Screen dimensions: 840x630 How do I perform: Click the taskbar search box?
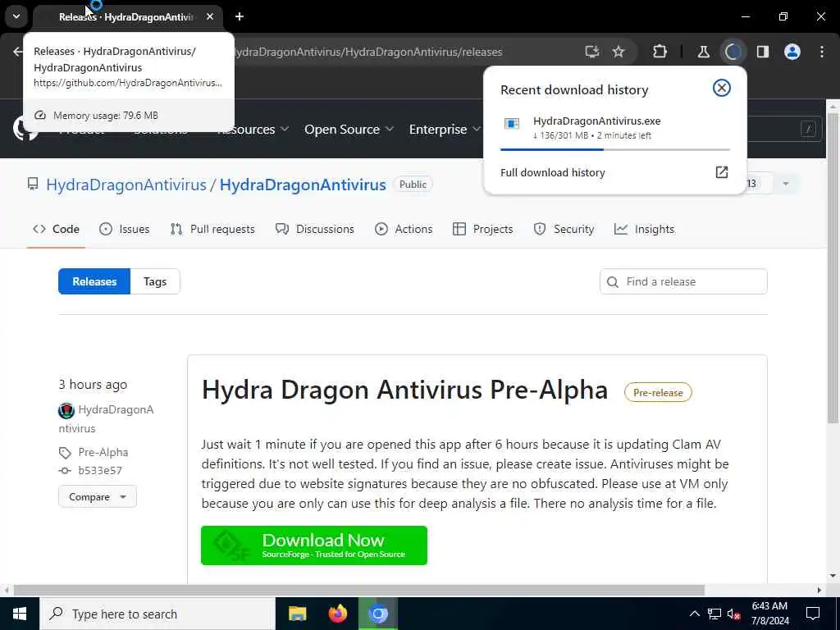(x=157, y=614)
